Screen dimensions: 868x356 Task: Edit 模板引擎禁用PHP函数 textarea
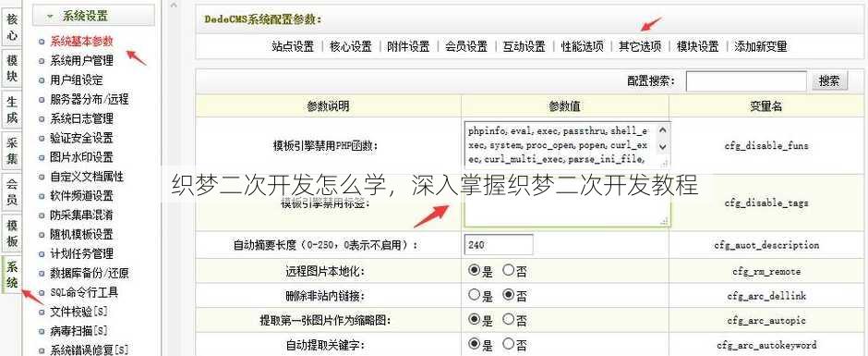[x=567, y=145]
